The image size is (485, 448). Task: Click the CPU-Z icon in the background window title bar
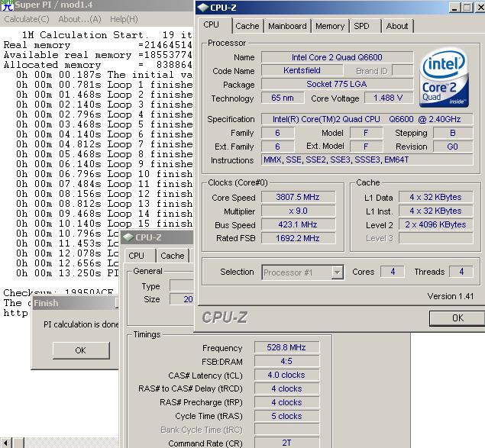[129, 237]
